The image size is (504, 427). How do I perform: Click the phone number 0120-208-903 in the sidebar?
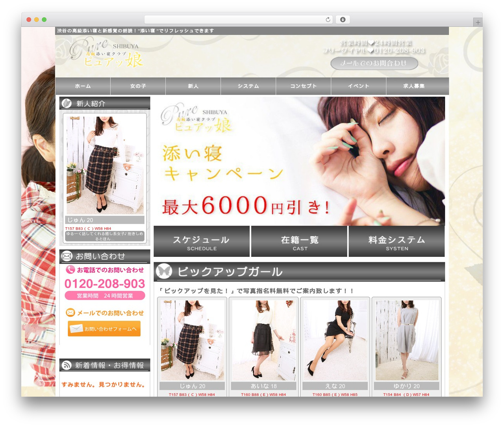105,284
